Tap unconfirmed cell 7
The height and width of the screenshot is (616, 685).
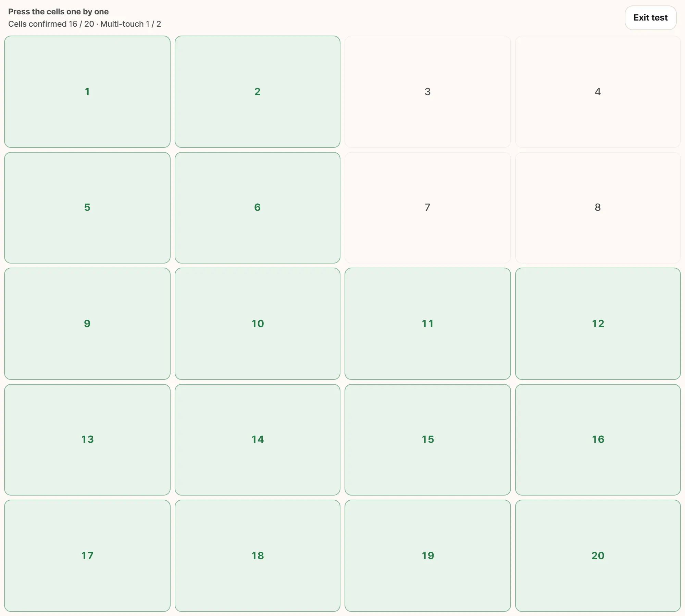tap(427, 208)
